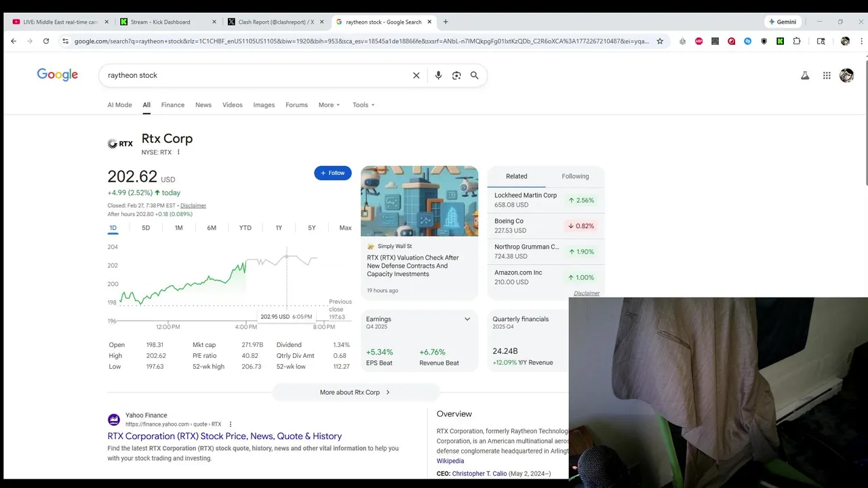Open Boeing Co related stock
868x488 pixels.
pyautogui.click(x=545, y=226)
